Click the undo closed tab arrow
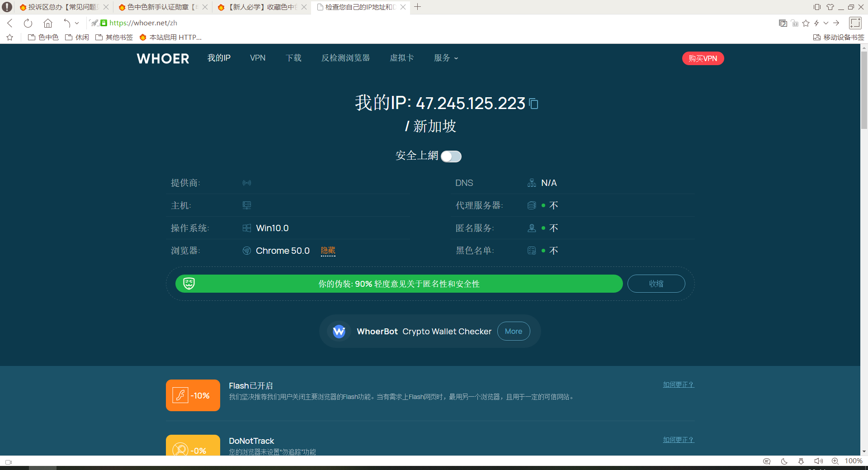Viewport: 868px width, 470px height. tap(67, 23)
